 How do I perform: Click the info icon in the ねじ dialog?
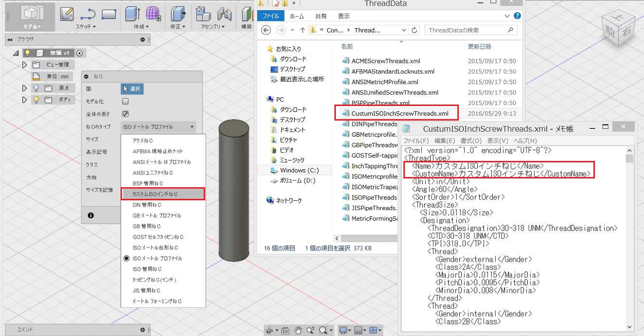tap(91, 215)
